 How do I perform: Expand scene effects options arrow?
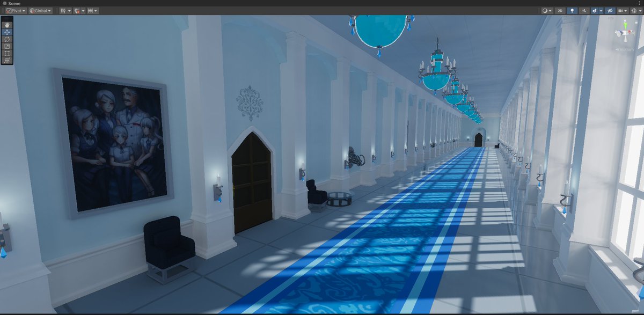click(601, 11)
